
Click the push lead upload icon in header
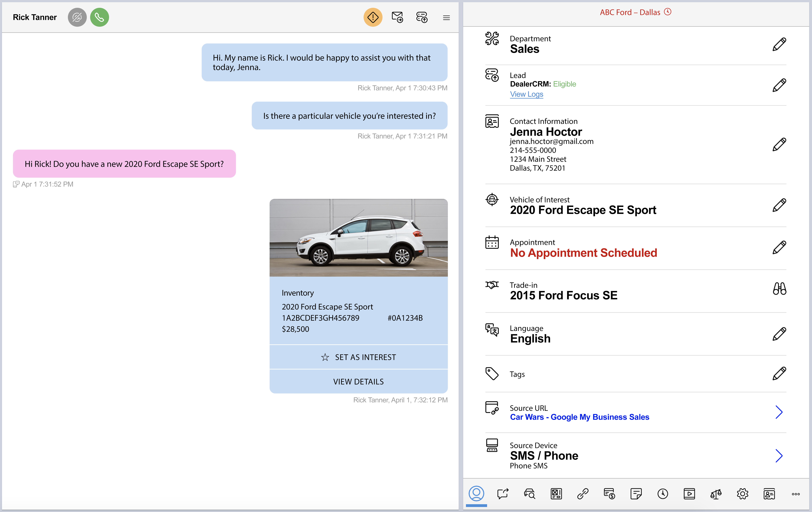click(422, 17)
